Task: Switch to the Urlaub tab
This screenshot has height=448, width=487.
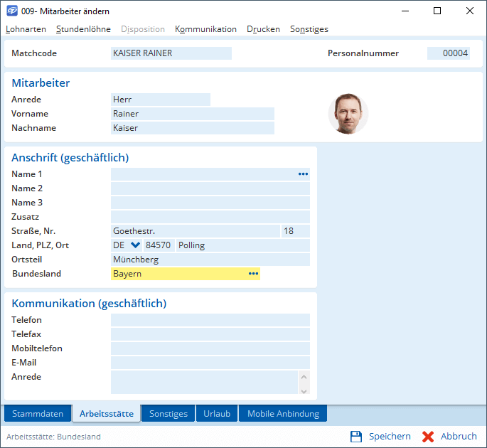Action: (x=216, y=414)
